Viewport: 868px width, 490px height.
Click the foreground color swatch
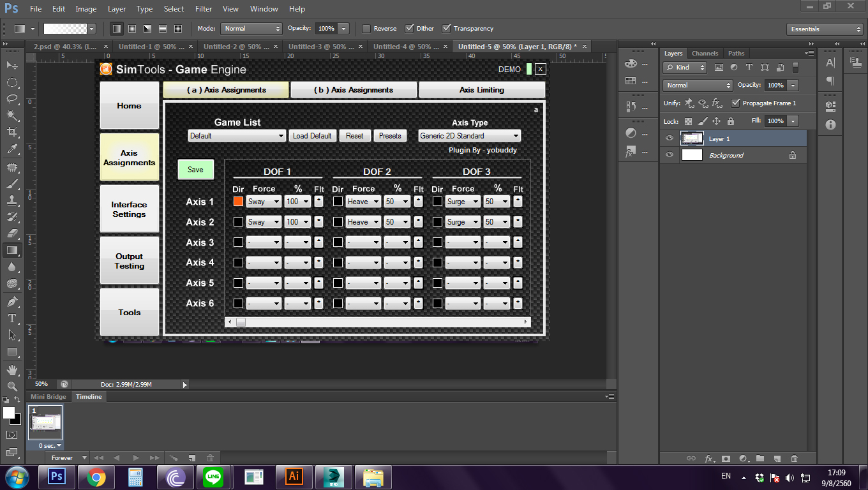pos(8,413)
